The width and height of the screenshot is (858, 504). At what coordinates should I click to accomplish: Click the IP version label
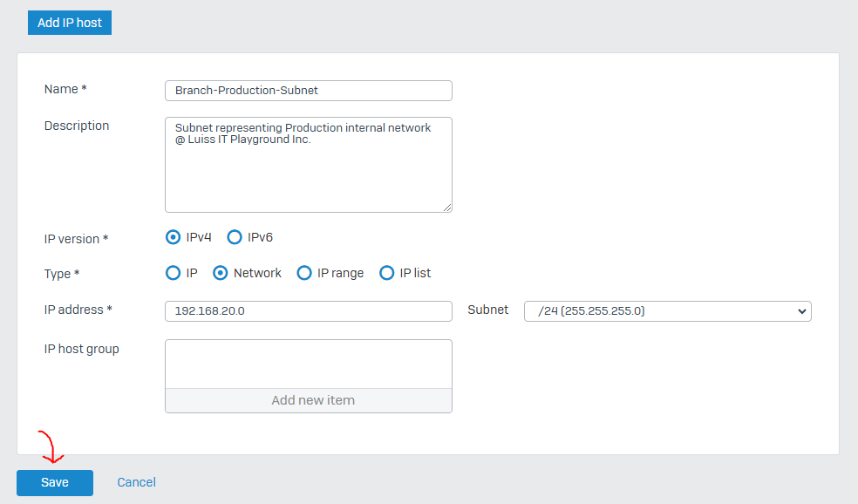click(x=76, y=239)
